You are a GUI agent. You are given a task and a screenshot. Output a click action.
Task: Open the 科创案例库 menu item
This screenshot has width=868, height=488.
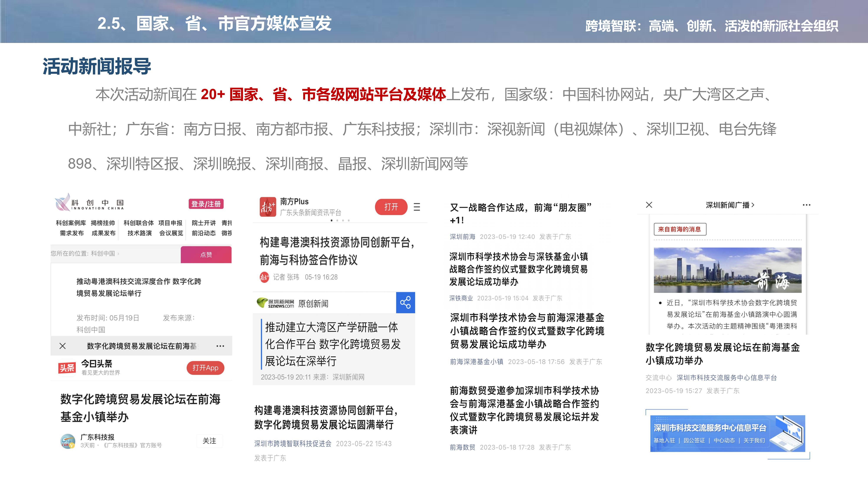click(x=71, y=223)
